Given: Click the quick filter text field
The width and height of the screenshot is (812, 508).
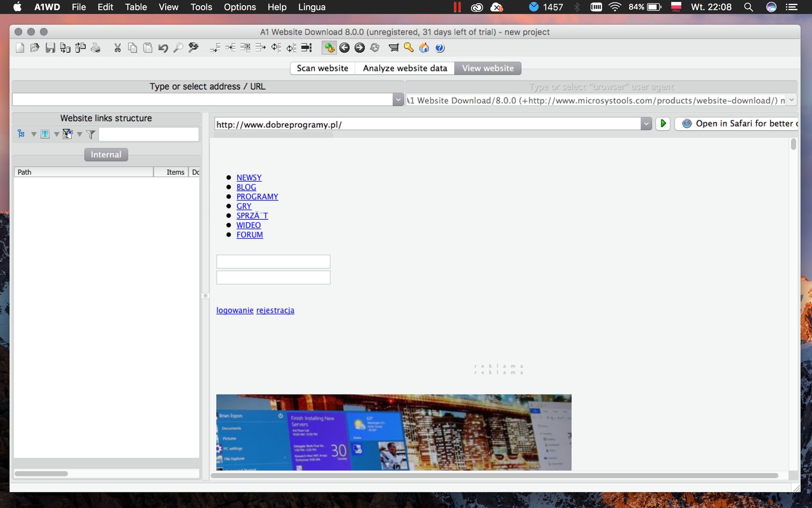Looking at the screenshot, I should tap(149, 134).
